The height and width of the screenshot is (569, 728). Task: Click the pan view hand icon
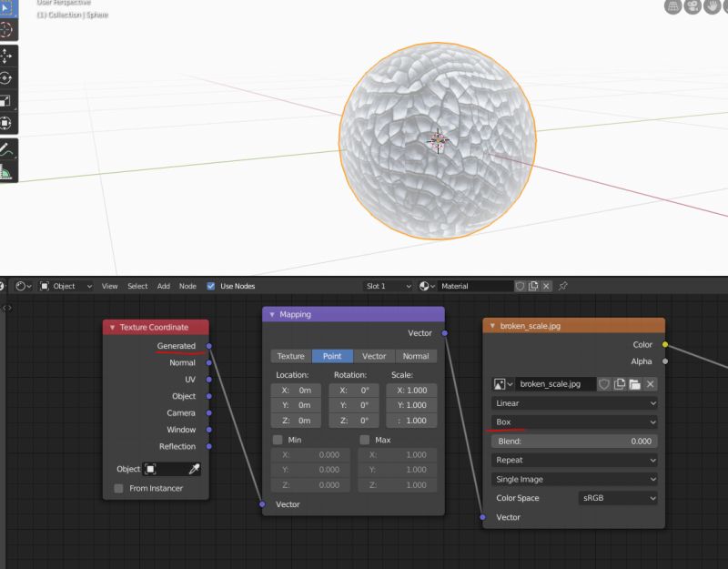click(x=712, y=6)
